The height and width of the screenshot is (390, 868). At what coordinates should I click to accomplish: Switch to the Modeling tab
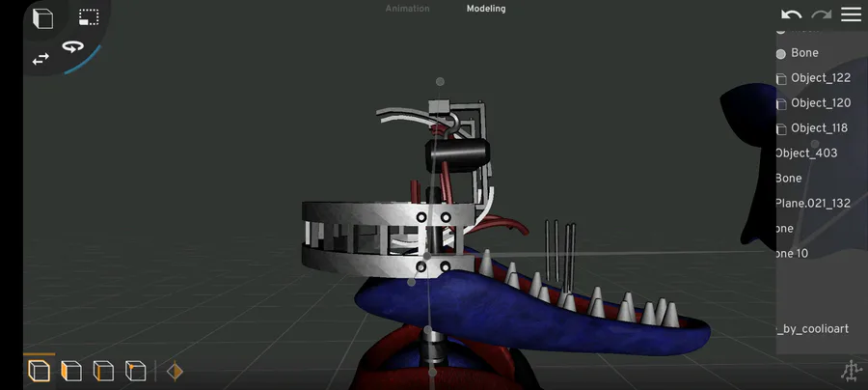(x=486, y=9)
